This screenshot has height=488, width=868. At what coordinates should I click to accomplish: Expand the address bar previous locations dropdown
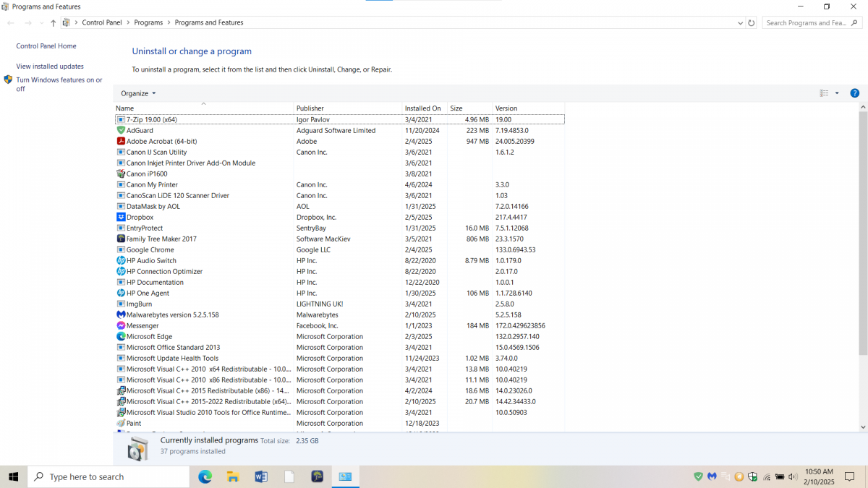click(740, 22)
